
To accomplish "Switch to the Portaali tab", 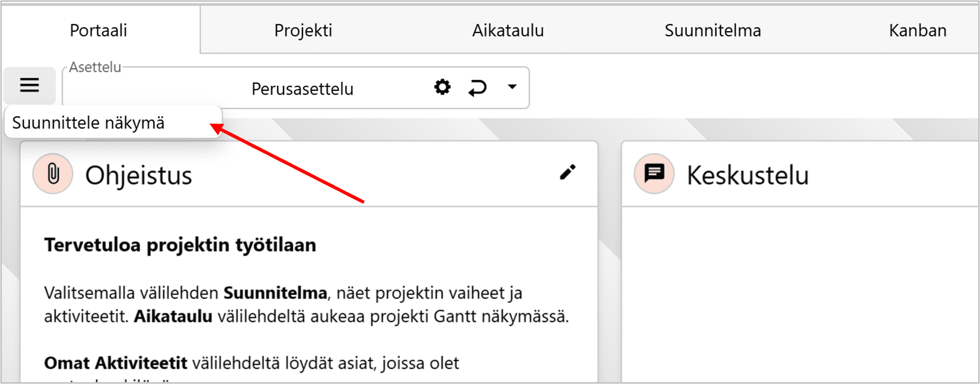I will coord(98,30).
